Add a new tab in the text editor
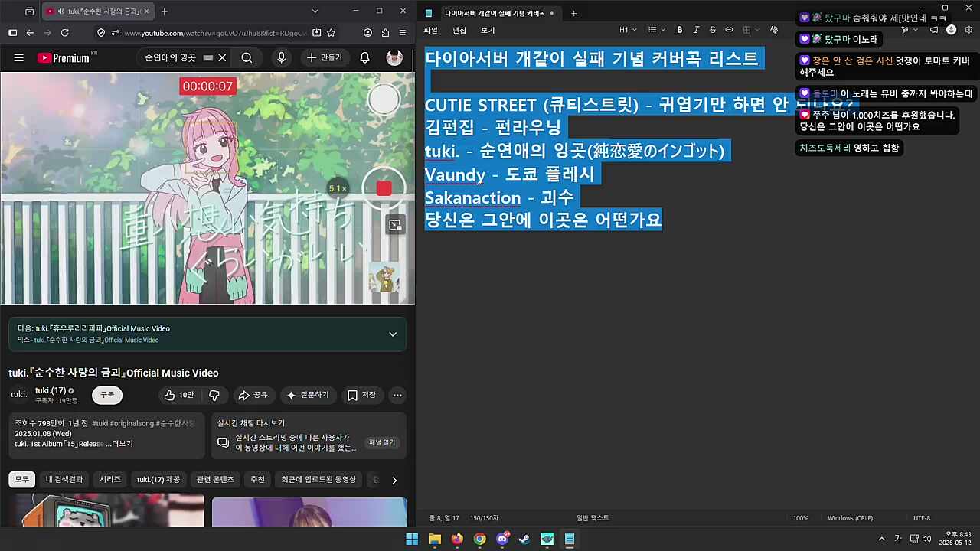 click(573, 13)
